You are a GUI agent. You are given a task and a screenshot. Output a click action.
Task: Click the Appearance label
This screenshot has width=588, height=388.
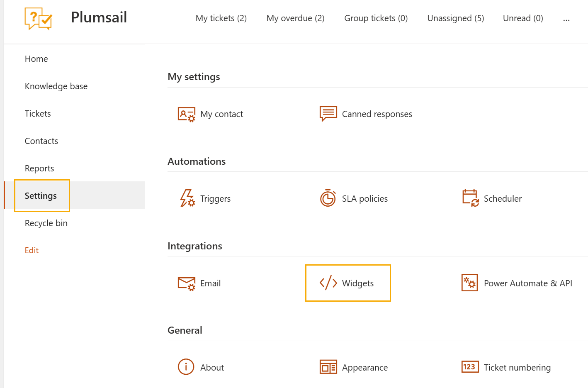click(x=365, y=368)
